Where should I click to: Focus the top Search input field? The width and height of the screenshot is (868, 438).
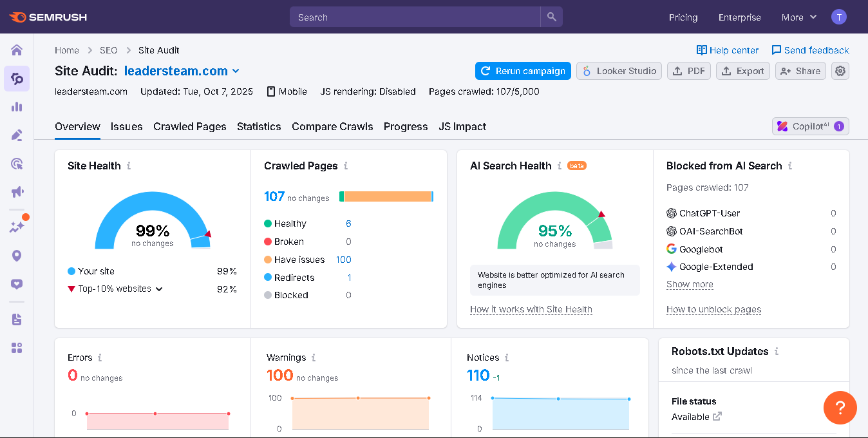415,17
